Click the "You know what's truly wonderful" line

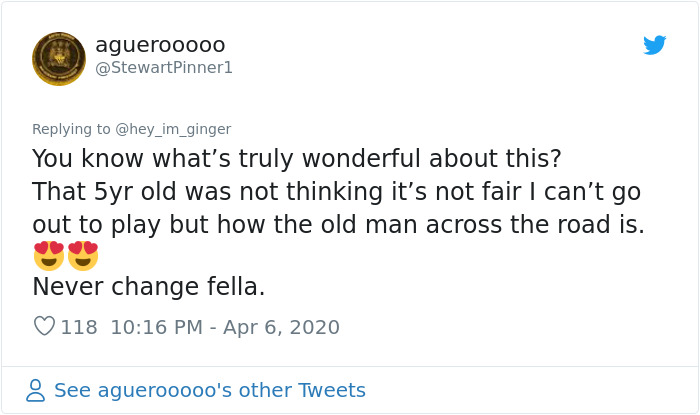(x=296, y=159)
